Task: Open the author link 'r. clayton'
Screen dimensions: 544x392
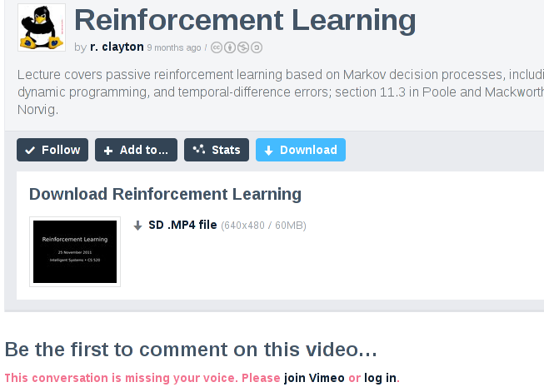Action: pyautogui.click(x=117, y=47)
